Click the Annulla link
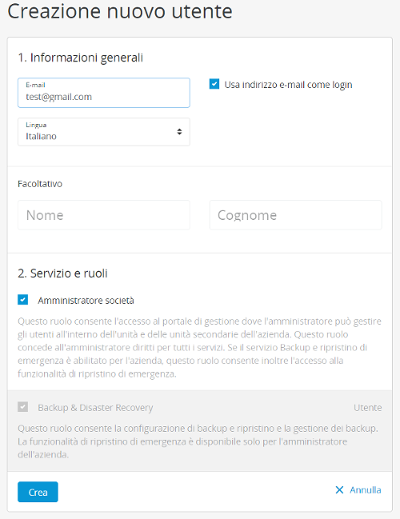 click(x=365, y=490)
